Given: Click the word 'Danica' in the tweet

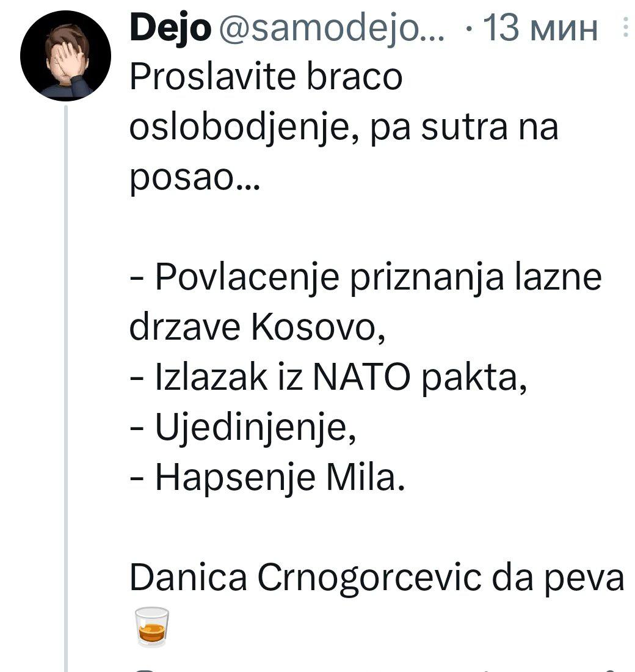Looking at the screenshot, I should [188, 578].
